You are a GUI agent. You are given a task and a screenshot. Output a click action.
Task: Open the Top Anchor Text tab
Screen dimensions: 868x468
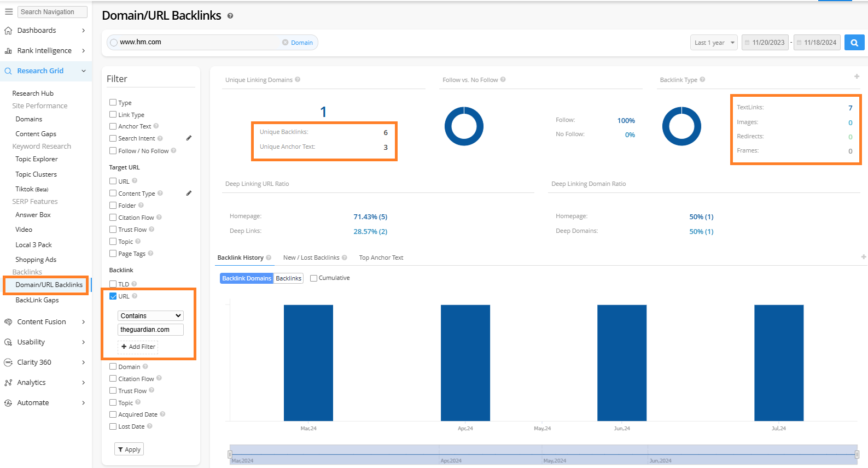[x=381, y=258]
